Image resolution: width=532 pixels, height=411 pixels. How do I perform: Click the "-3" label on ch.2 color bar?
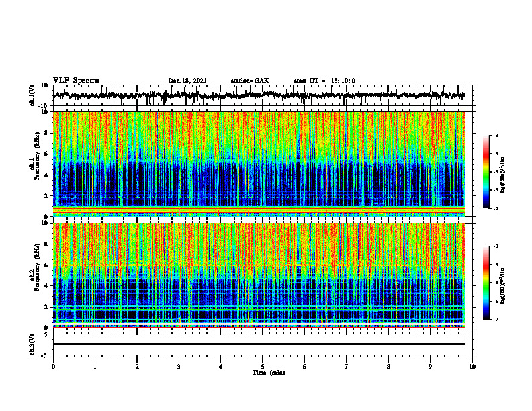point(496,246)
